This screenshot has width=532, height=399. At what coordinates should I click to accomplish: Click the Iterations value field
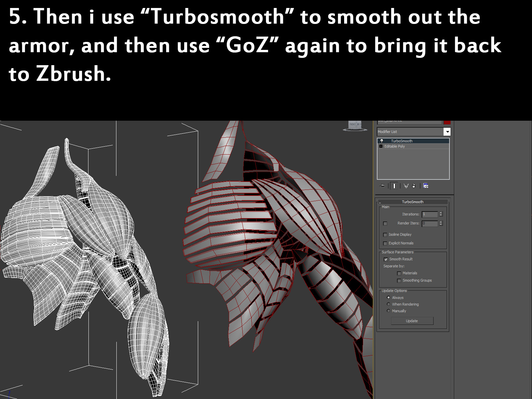430,214
